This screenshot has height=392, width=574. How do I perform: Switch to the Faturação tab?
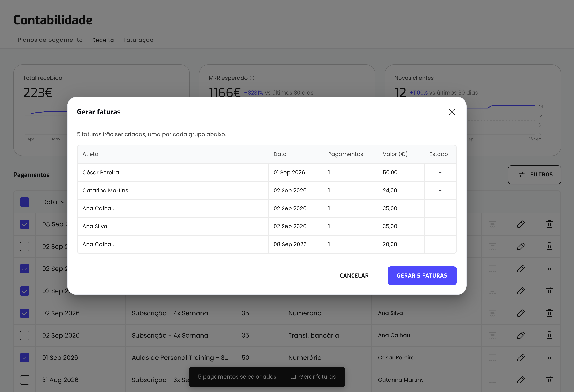tap(138, 40)
